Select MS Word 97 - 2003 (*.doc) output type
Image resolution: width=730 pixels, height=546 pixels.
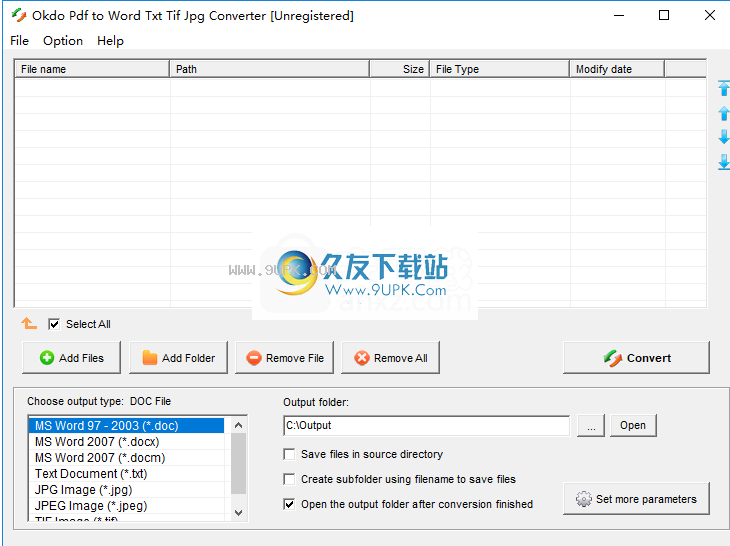(x=127, y=425)
